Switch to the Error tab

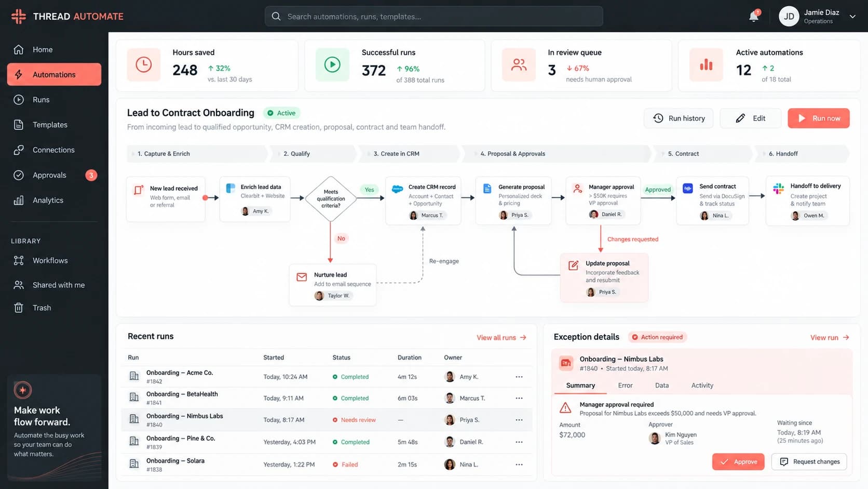(625, 385)
